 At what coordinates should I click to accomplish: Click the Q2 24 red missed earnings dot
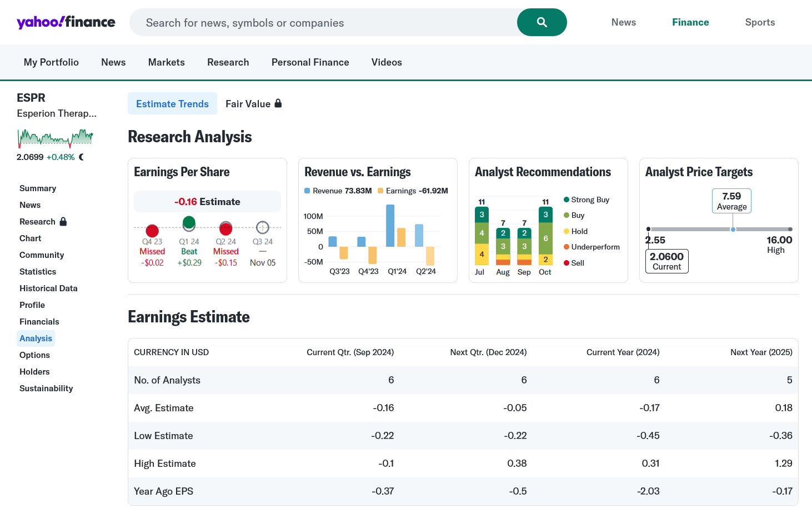pyautogui.click(x=225, y=228)
